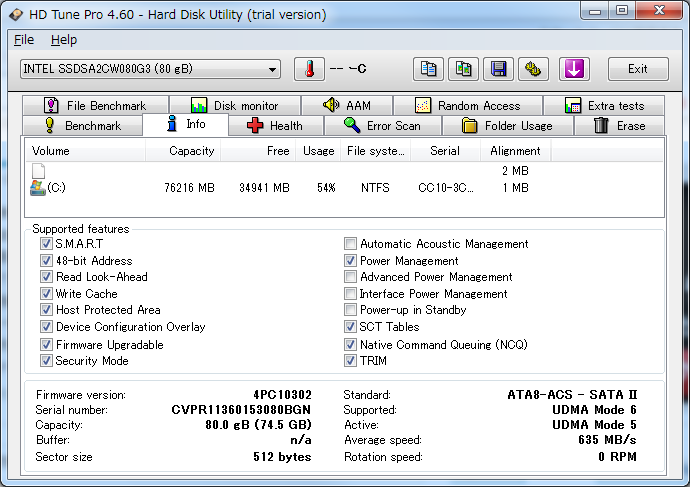Toggle the TRIM checkbox
This screenshot has width=690, height=487.
click(350, 361)
